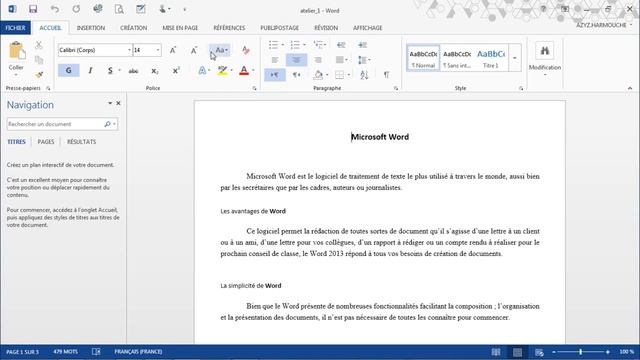Redo the last action in the title bar
This screenshot has width=640, height=360.
[x=76, y=9]
